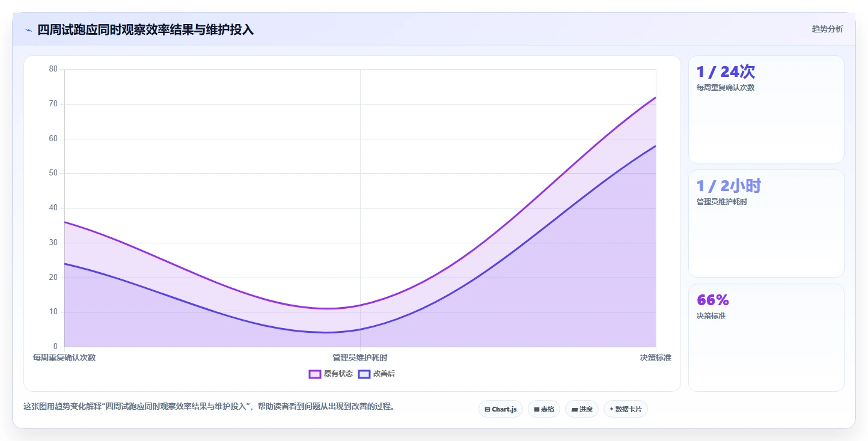Image resolution: width=868 pixels, height=441 pixels.
Task: Click the icon inside the Chart.js chip
Action: click(487, 409)
